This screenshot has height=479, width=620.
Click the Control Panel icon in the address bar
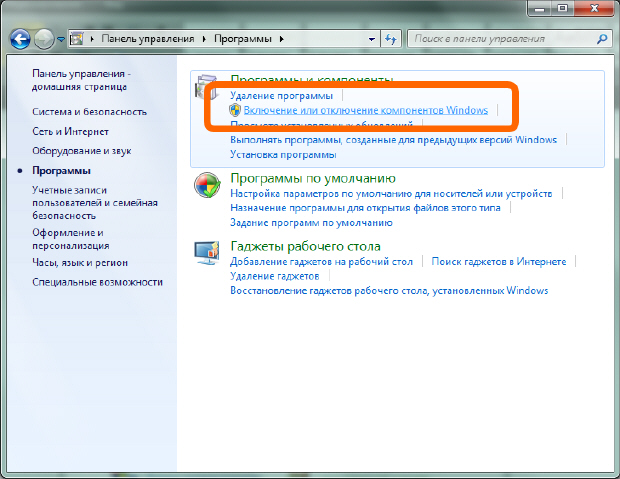77,39
